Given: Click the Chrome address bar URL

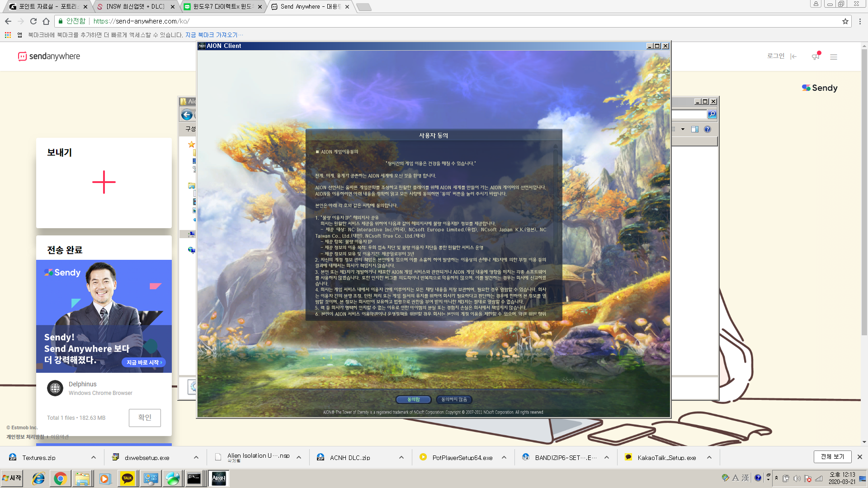Looking at the screenshot, I should (x=141, y=21).
